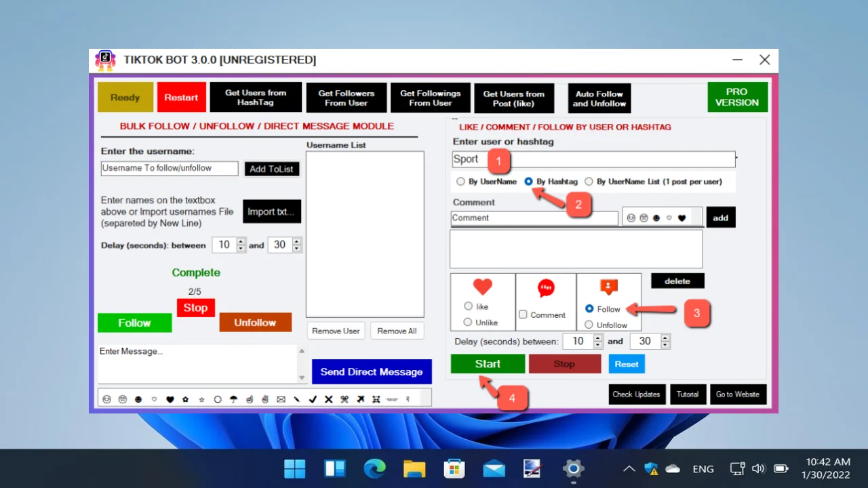868x488 pixels.
Task: Choose the like radio button
Action: (468, 306)
